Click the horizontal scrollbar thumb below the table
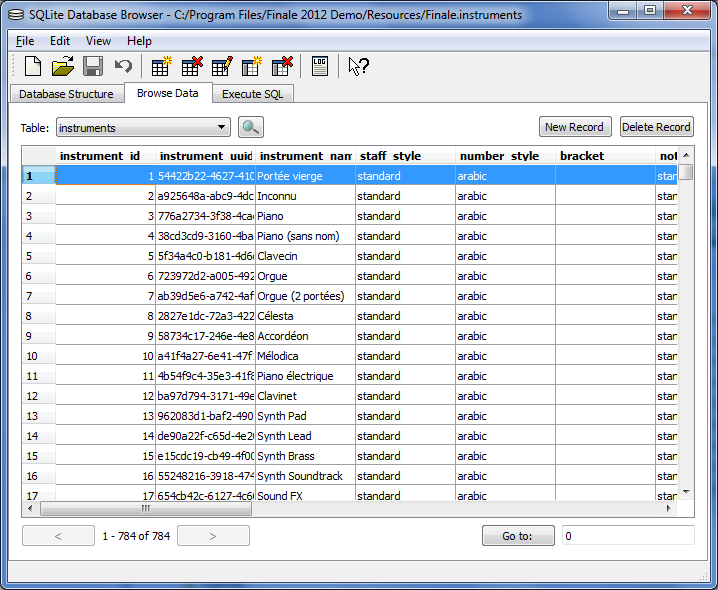The image size is (718, 590). [x=146, y=508]
